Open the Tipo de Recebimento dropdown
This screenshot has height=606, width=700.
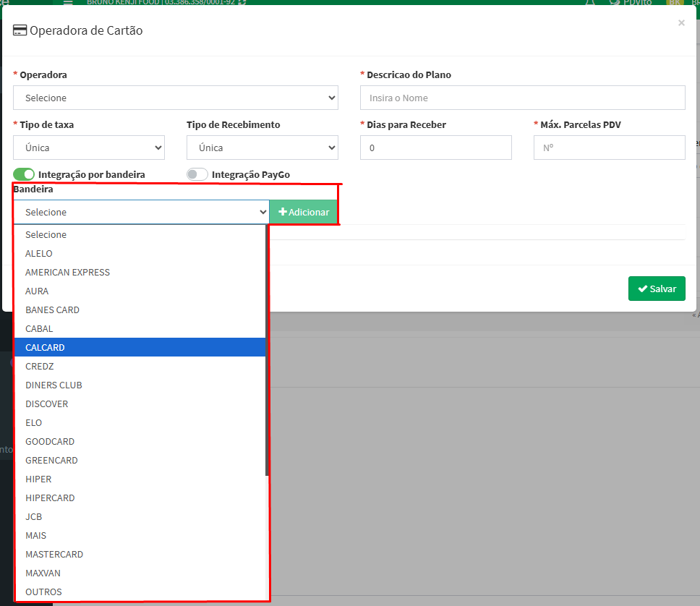(x=262, y=148)
